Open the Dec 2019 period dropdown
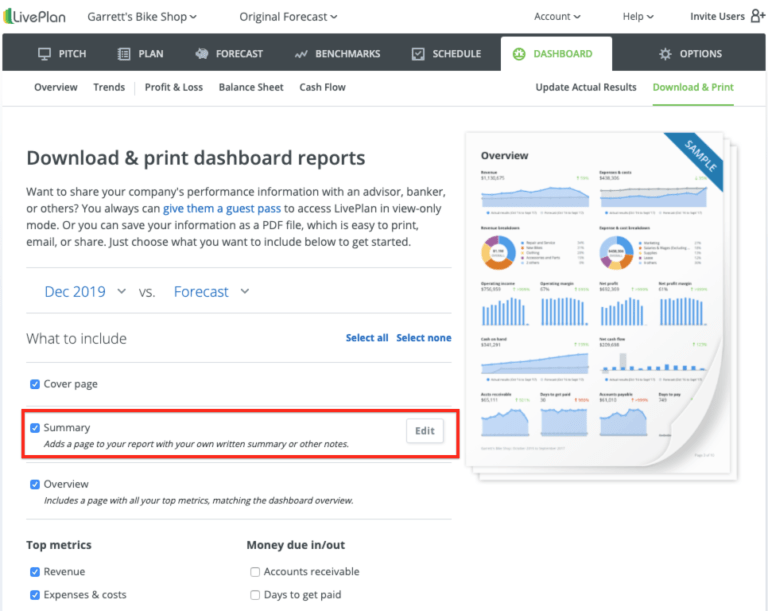The width and height of the screenshot is (768, 611). point(85,292)
